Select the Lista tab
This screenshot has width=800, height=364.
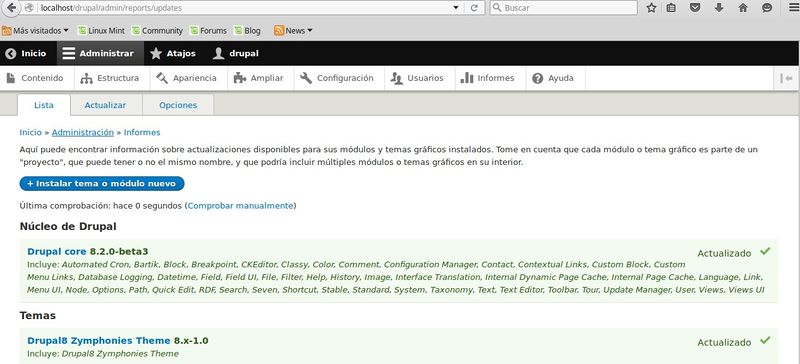coord(44,105)
